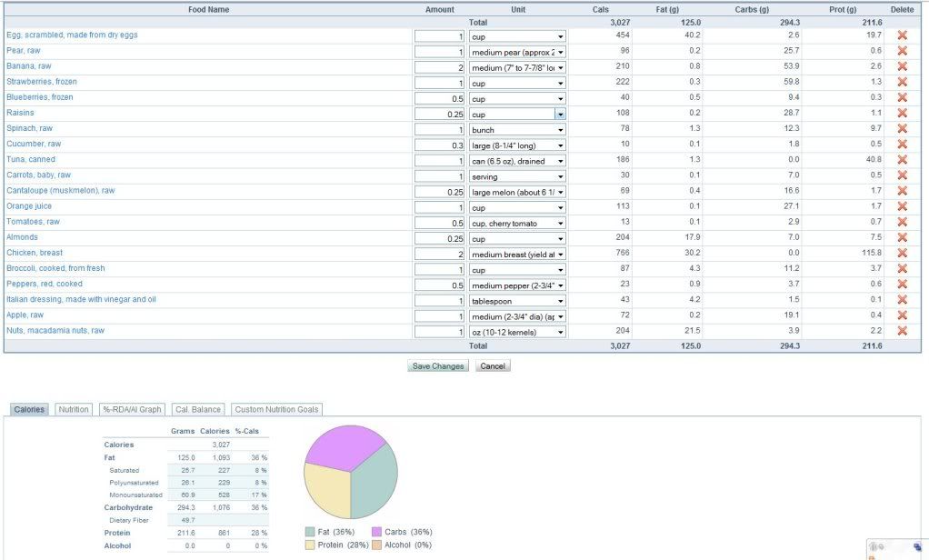Open the Cal. Balance tab
The image size is (929, 560).
coord(198,409)
